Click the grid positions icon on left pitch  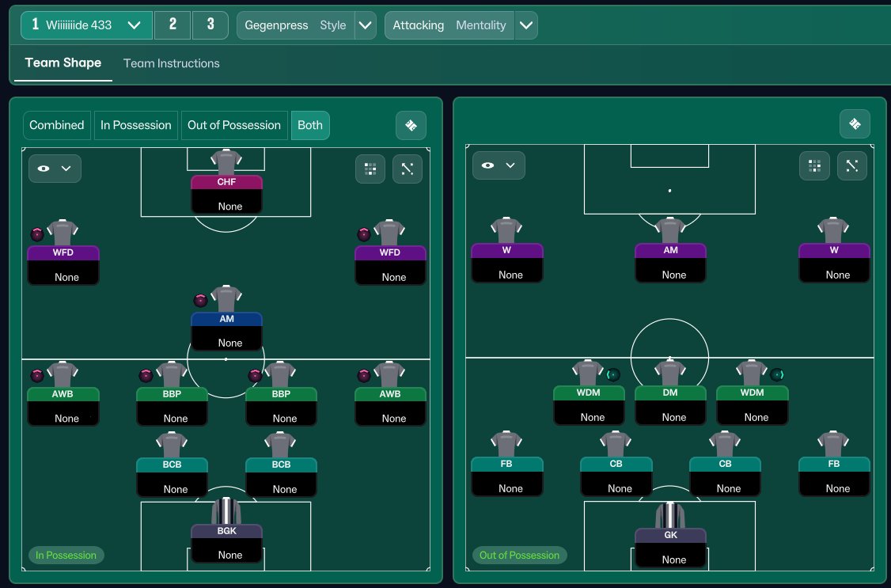(x=370, y=169)
